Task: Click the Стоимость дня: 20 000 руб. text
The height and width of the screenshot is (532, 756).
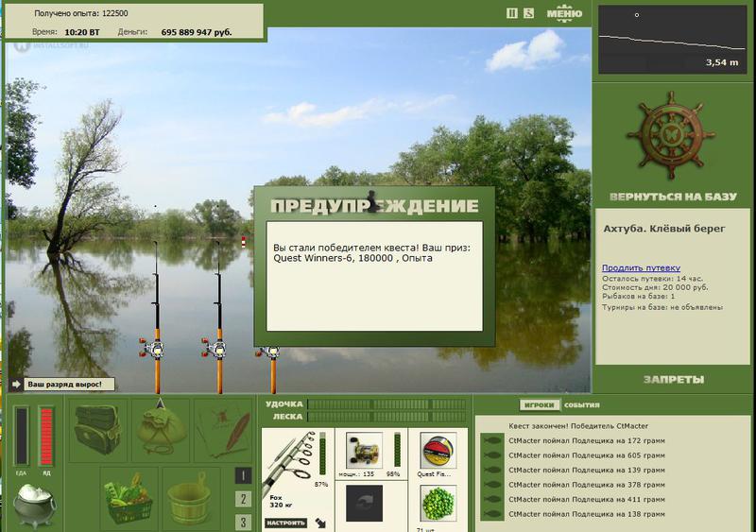Action: (x=655, y=287)
